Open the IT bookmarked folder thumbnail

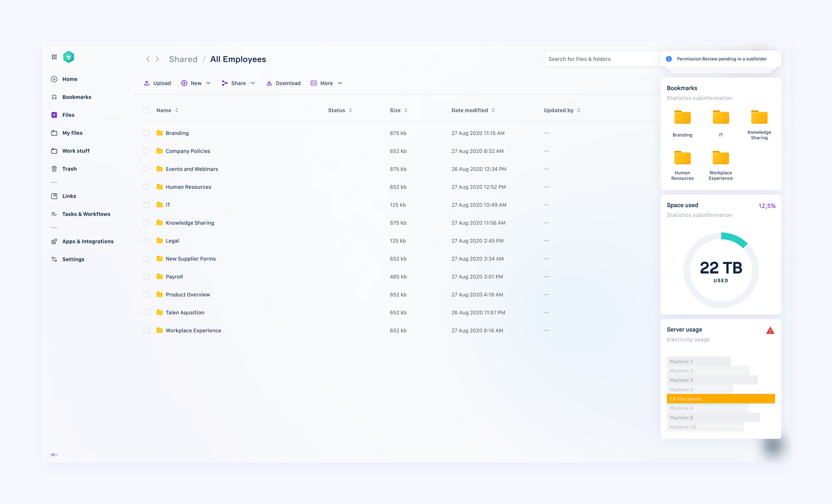720,118
